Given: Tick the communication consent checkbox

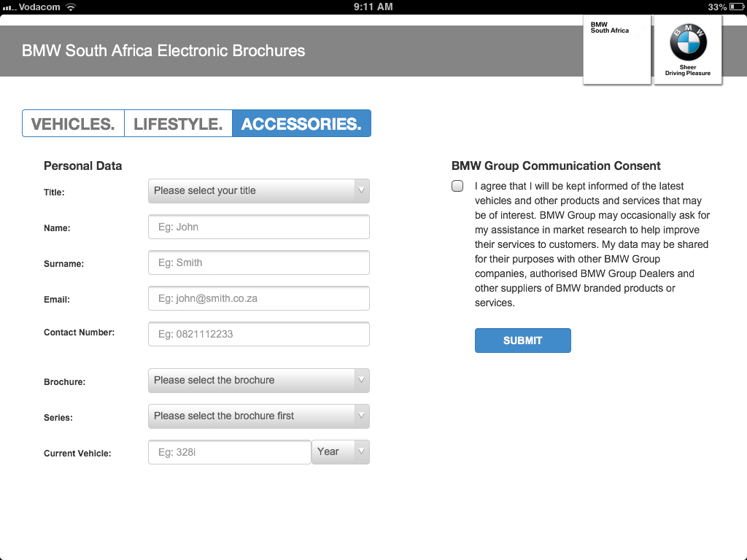Looking at the screenshot, I should [x=457, y=186].
